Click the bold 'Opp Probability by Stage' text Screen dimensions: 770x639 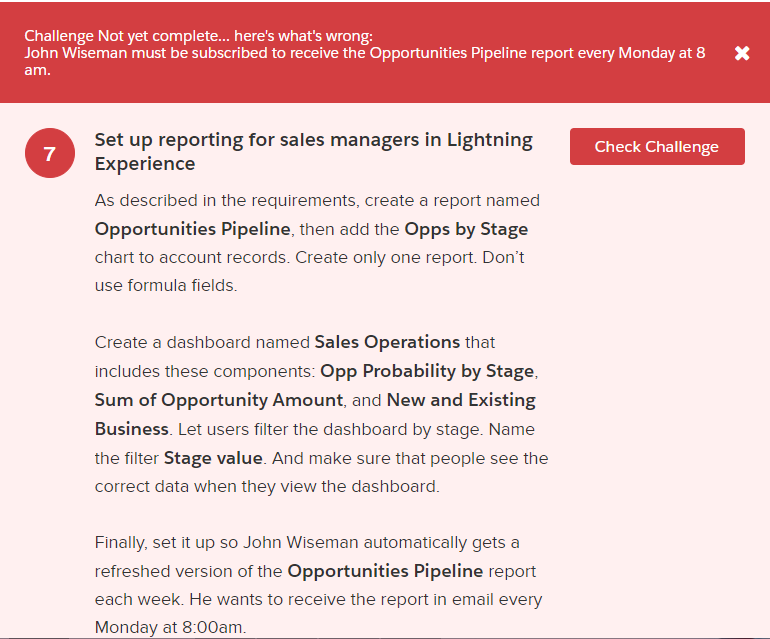click(427, 371)
